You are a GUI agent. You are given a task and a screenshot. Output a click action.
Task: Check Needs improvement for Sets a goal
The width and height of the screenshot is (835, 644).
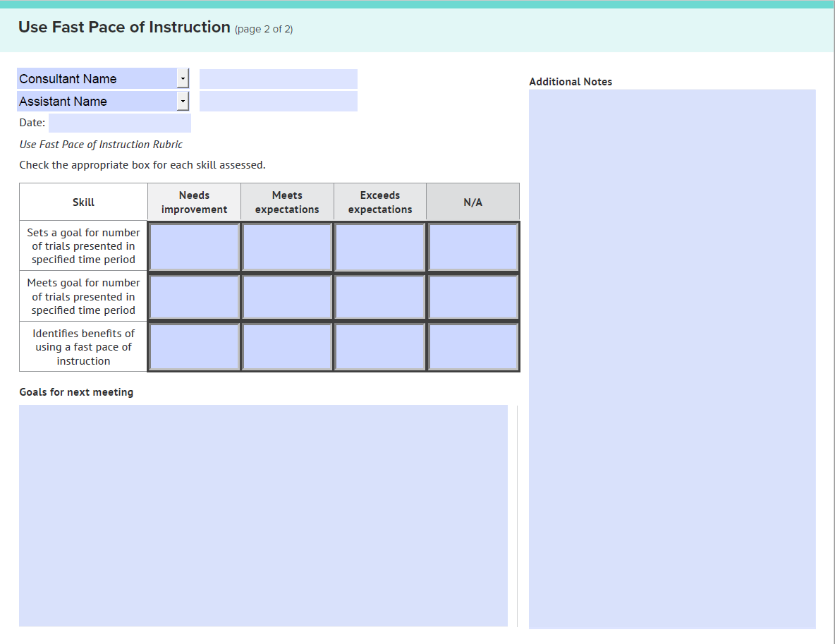point(194,247)
